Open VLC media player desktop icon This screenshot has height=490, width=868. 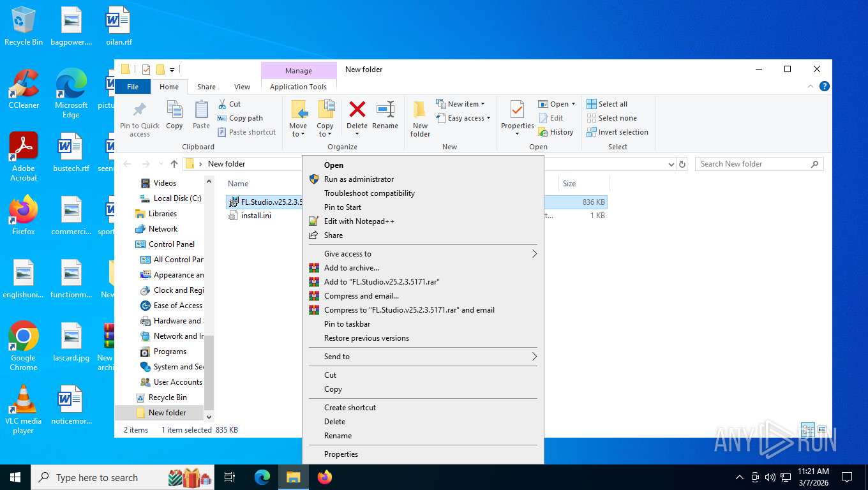tap(24, 409)
